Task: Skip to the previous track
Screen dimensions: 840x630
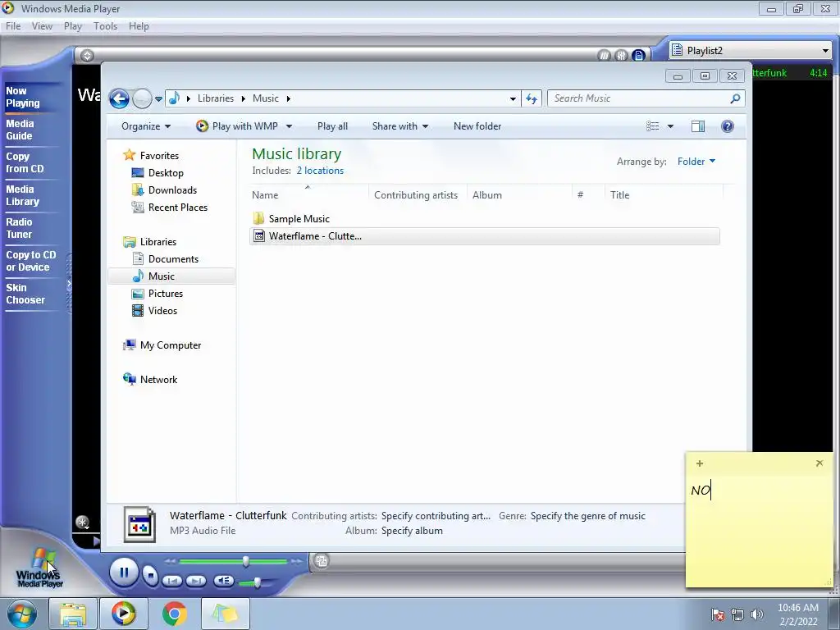Action: click(x=172, y=581)
